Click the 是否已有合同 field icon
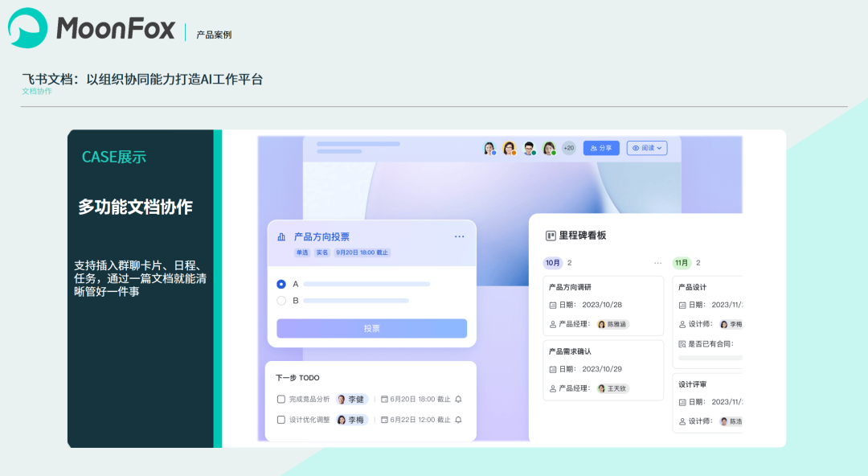Image resolution: width=868 pixels, height=476 pixels. (682, 344)
